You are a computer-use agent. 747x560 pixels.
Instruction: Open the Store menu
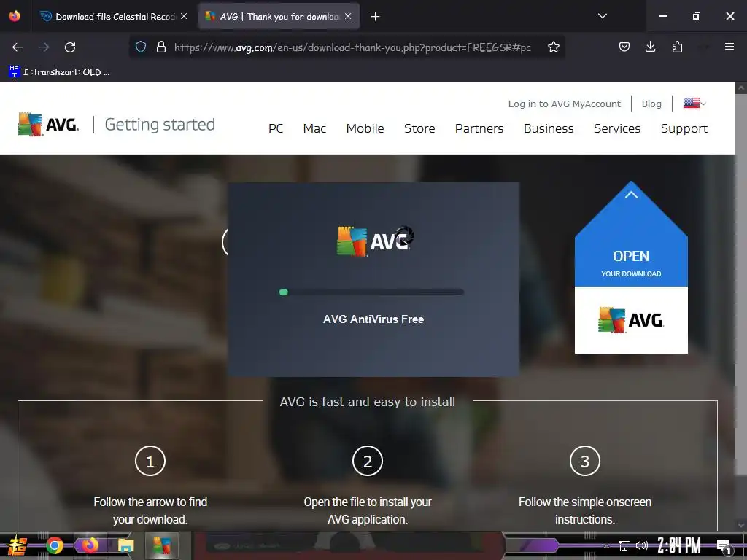419,128
